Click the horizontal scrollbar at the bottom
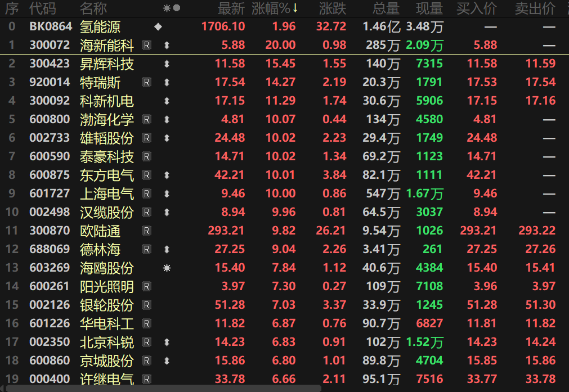Screen dimensions: 569x392 pyautogui.click(x=163, y=389)
